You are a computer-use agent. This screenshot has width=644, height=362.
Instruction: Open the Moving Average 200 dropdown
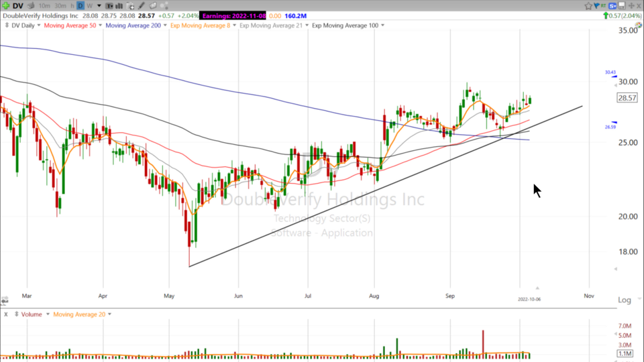click(x=165, y=25)
